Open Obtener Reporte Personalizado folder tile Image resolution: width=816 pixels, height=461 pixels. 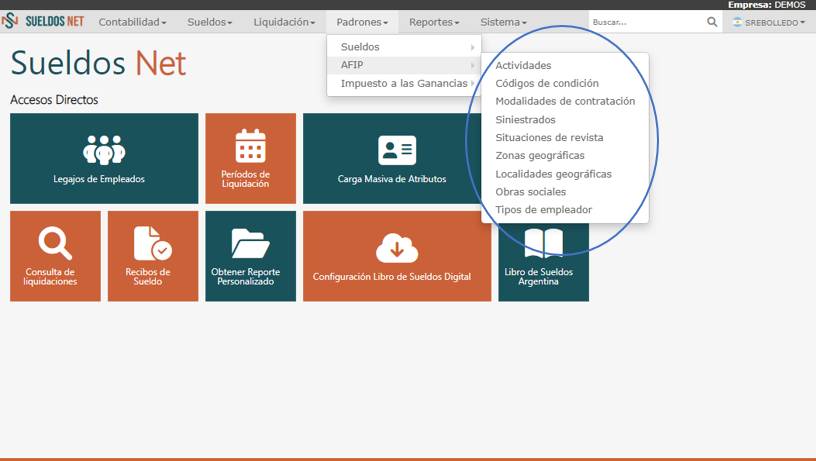click(250, 256)
